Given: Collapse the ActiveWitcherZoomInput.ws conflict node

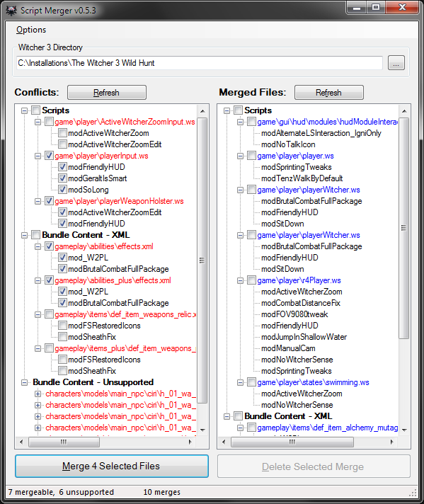Looking at the screenshot, I should coord(38,122).
